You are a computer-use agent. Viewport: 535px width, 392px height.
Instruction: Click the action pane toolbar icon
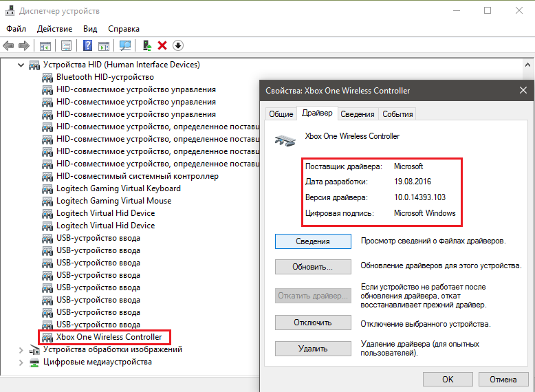click(x=104, y=45)
